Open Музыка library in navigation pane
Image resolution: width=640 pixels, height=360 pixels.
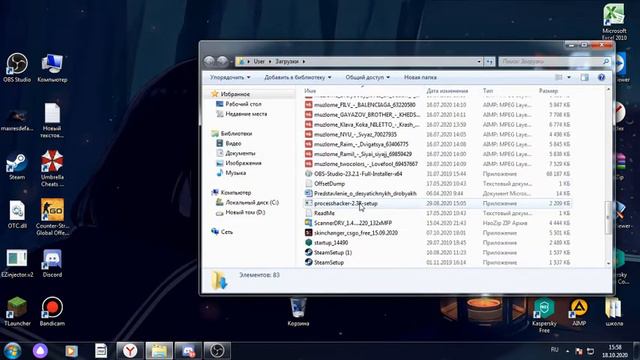tap(236, 173)
